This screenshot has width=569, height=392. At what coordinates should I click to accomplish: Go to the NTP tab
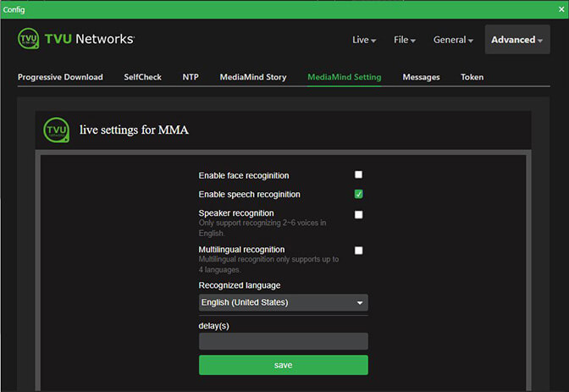[x=191, y=77]
